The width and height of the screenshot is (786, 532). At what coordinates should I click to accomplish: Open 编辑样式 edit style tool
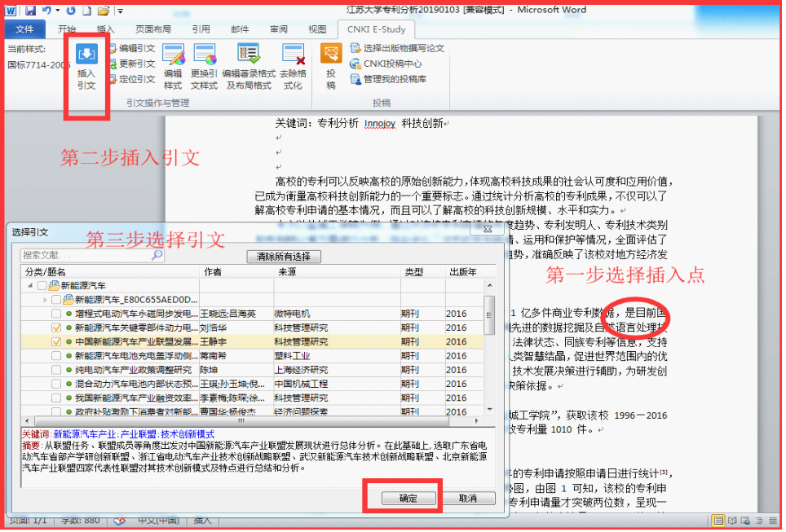pos(173,67)
